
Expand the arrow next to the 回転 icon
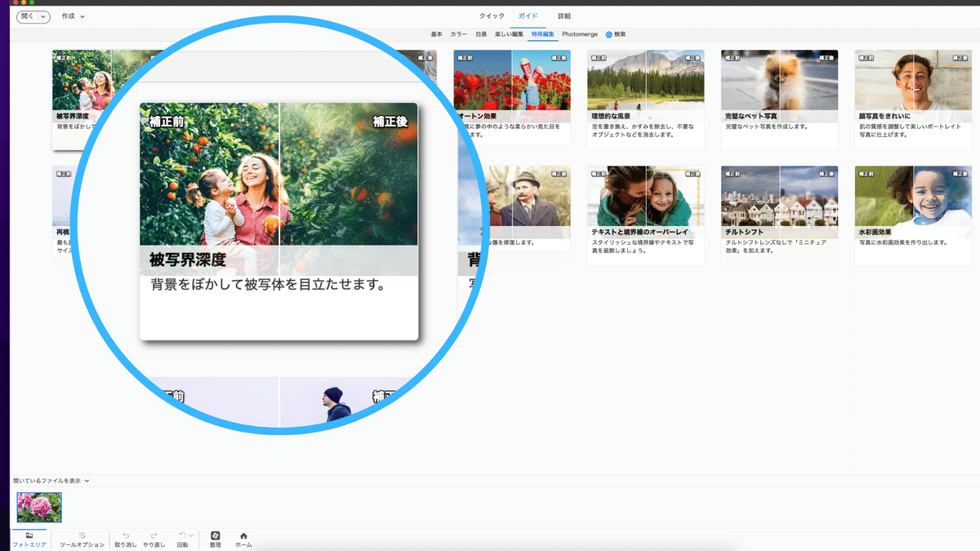click(191, 535)
